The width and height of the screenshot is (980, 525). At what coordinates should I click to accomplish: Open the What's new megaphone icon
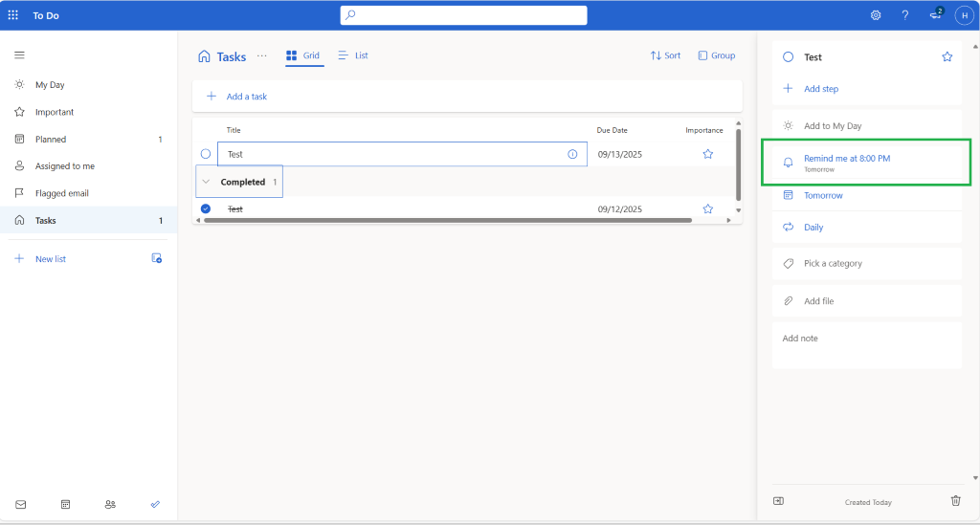[x=936, y=14]
